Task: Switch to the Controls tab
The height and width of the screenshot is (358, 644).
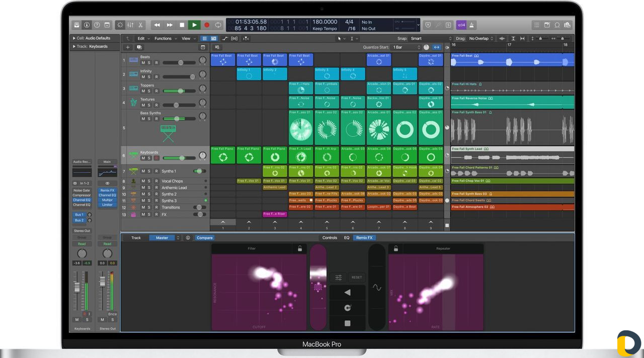Action: [330, 238]
